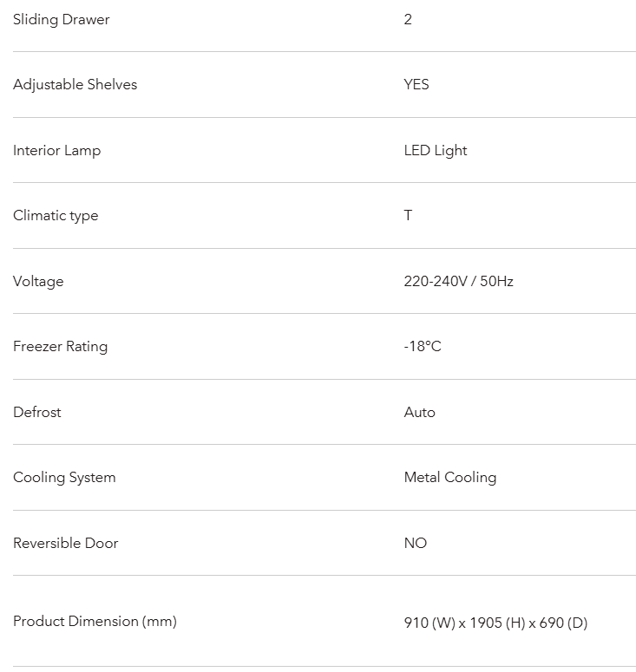This screenshot has height=672, width=636.
Task: Select the 220-240V / 50Hz value
Action: tap(458, 281)
